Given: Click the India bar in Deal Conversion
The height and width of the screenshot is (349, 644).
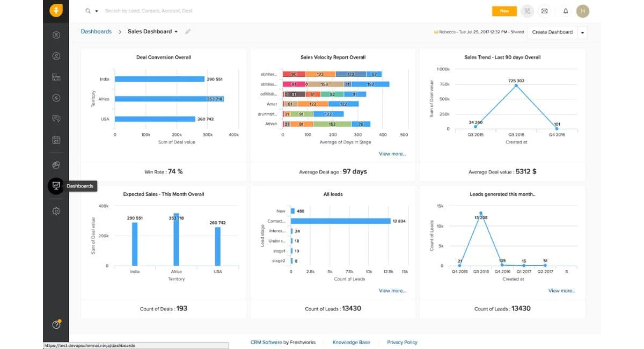Looking at the screenshot, I should [160, 79].
